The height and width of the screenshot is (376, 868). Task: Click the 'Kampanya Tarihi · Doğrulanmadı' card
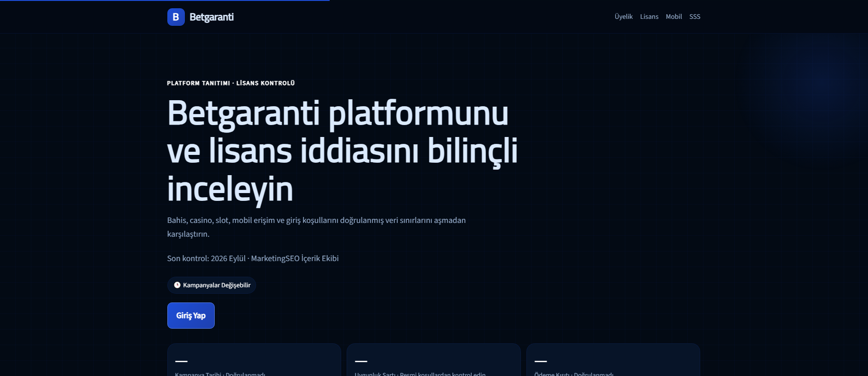[x=254, y=360]
